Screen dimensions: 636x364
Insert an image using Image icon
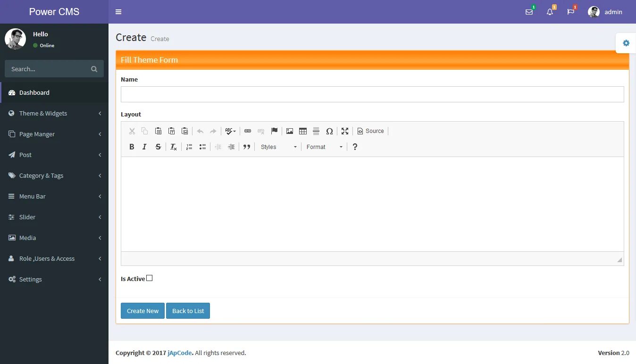pyautogui.click(x=290, y=131)
